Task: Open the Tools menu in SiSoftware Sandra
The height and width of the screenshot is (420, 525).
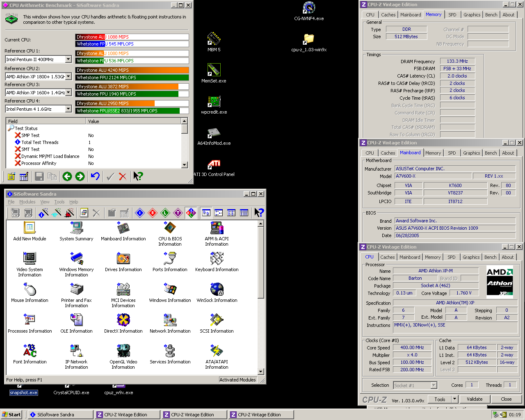Action: 59,202
